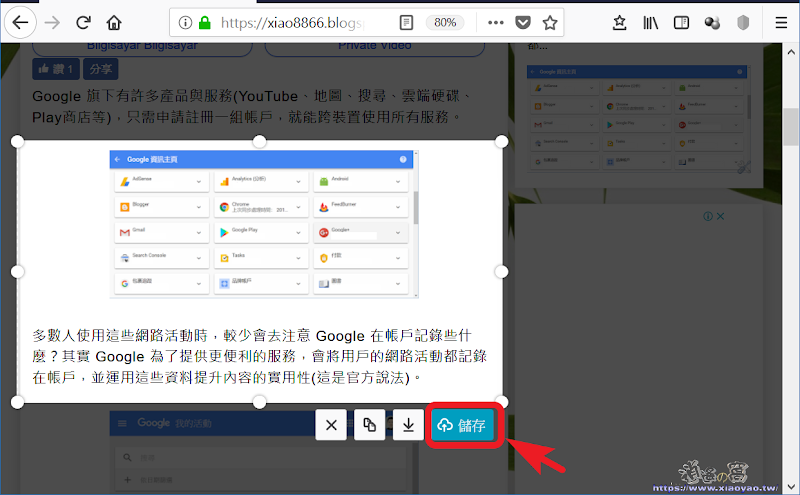Click the back arrow in Google 資訊主頁 header

pyautogui.click(x=117, y=159)
